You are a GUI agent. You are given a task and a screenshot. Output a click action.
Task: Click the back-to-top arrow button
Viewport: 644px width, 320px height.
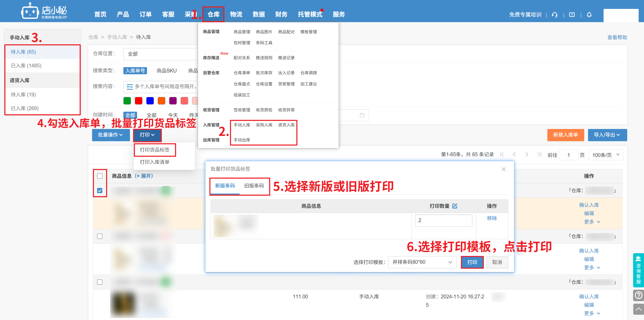pos(638,309)
